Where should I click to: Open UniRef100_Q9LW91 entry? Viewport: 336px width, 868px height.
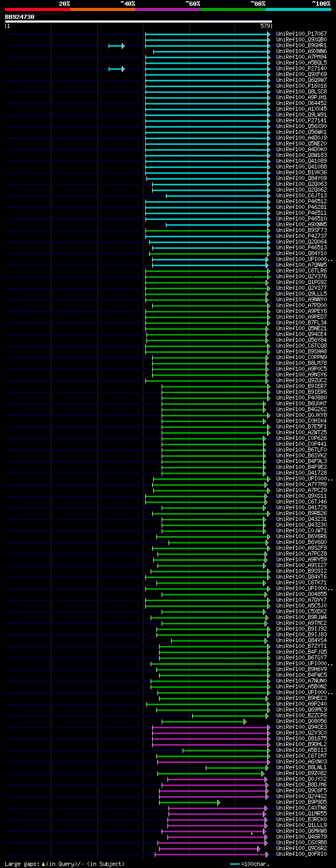pos(301,115)
